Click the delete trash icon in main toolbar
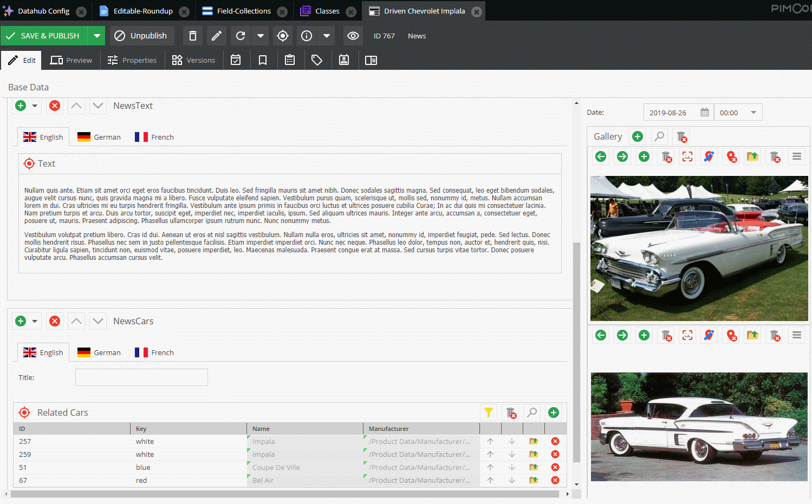 point(192,36)
